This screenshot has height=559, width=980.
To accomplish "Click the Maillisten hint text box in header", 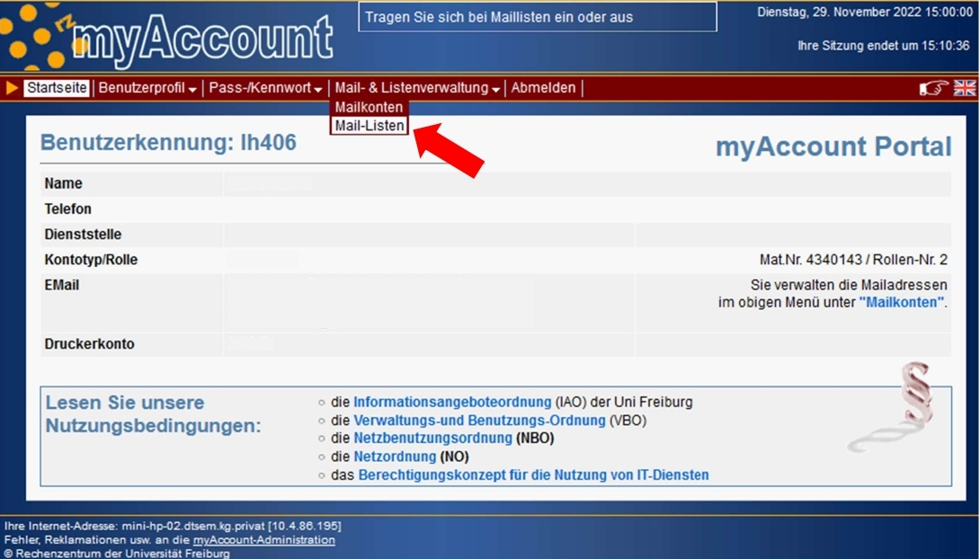I will [x=538, y=17].
